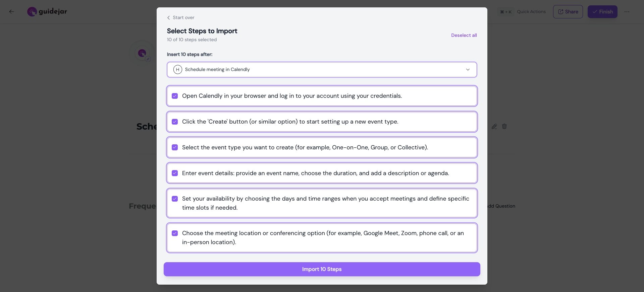Click the trash delete icon

point(504,127)
